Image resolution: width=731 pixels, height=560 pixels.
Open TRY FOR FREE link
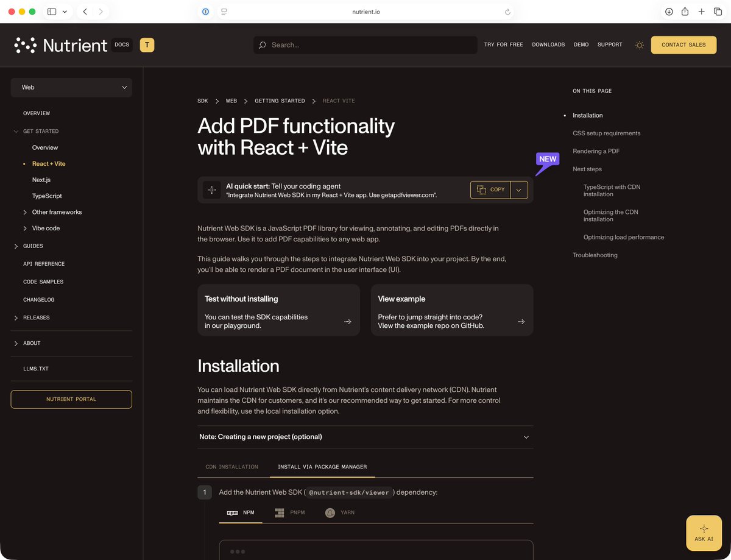[x=504, y=45]
